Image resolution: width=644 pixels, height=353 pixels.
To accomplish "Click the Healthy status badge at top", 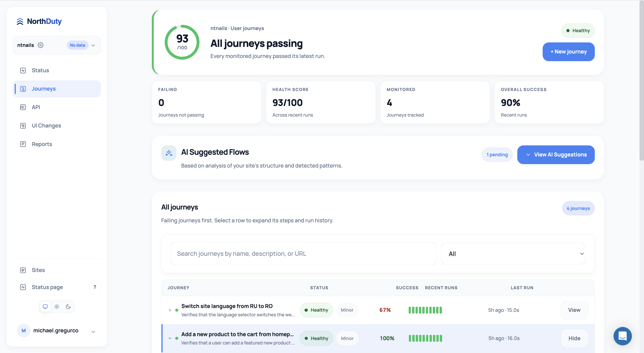I will [578, 30].
